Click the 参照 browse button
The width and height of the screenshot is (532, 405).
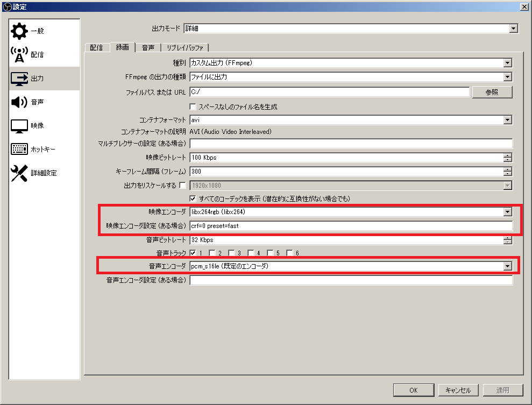coord(492,92)
